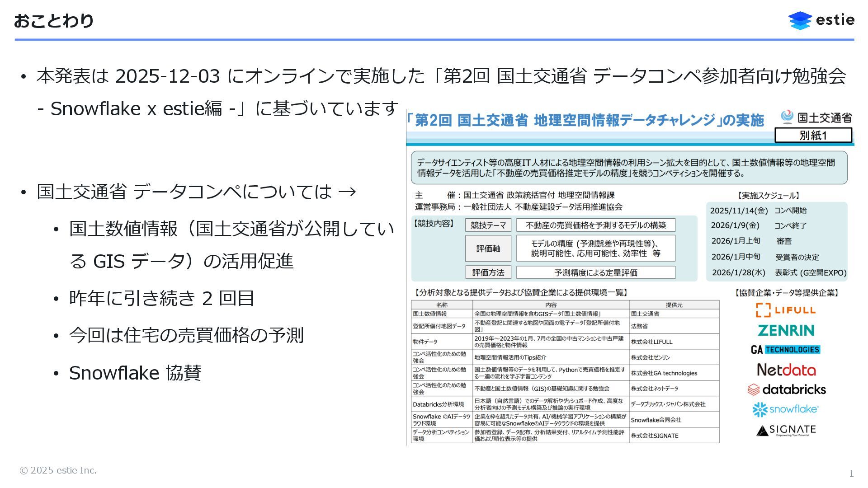Click the Snowflake 協賛 bullet text

(135, 373)
